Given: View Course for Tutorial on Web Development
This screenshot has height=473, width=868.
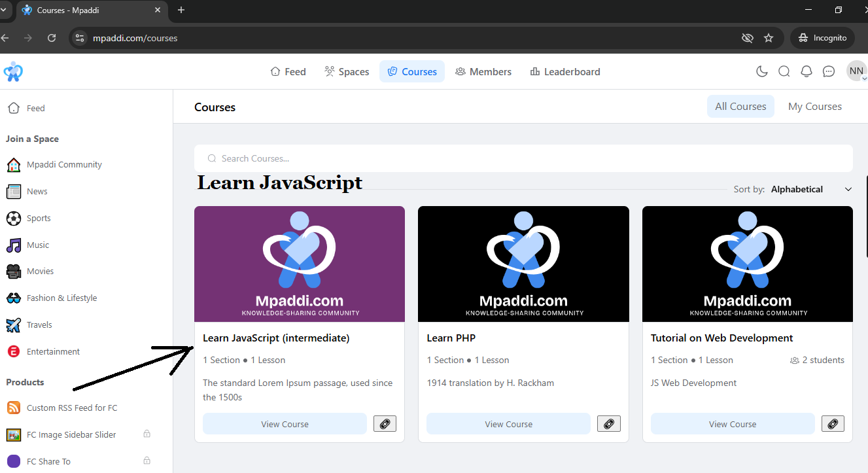Looking at the screenshot, I should [x=733, y=424].
